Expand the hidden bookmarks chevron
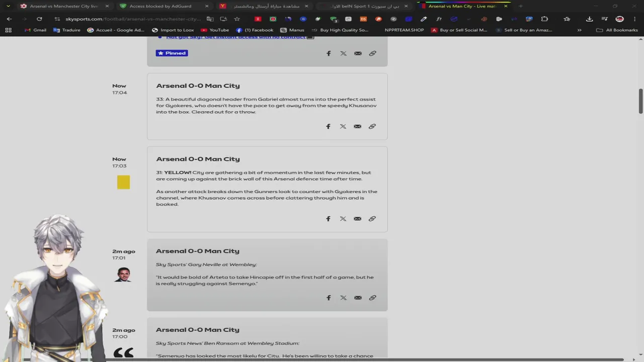 (579, 30)
